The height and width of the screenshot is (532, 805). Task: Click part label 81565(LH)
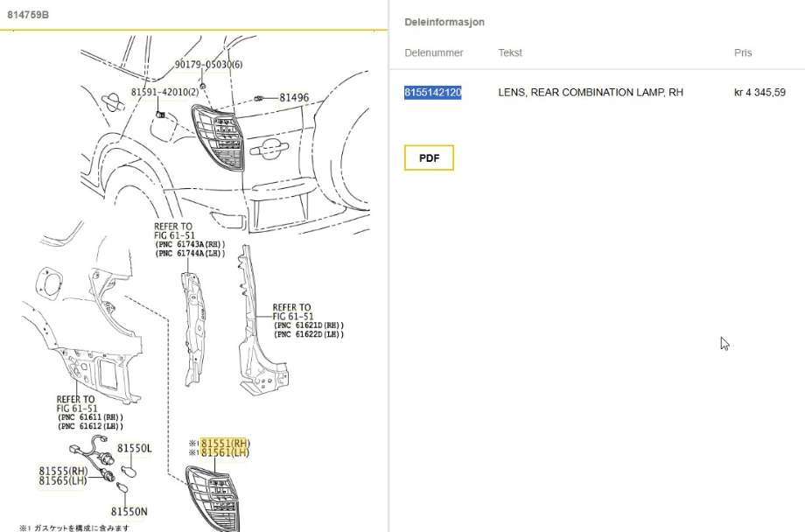tap(63, 480)
